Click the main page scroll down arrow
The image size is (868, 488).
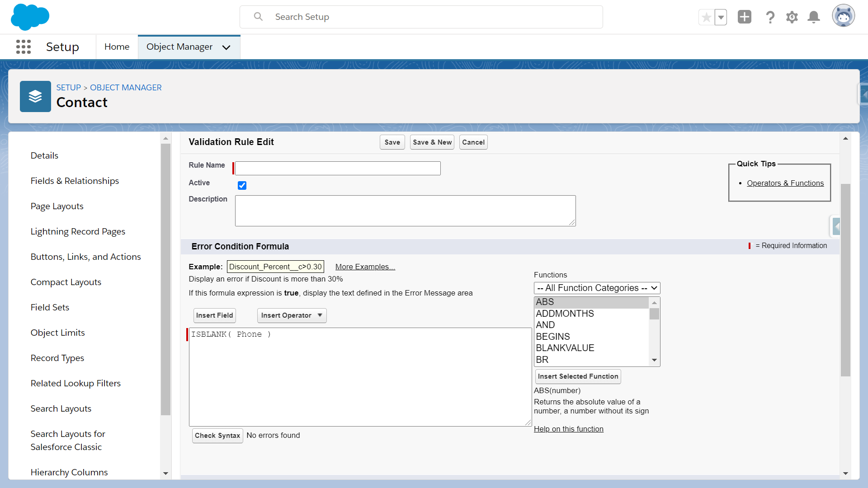845,474
